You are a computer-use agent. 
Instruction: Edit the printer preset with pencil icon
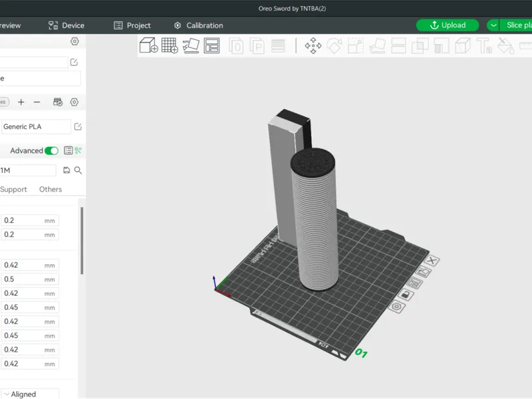tap(74, 62)
